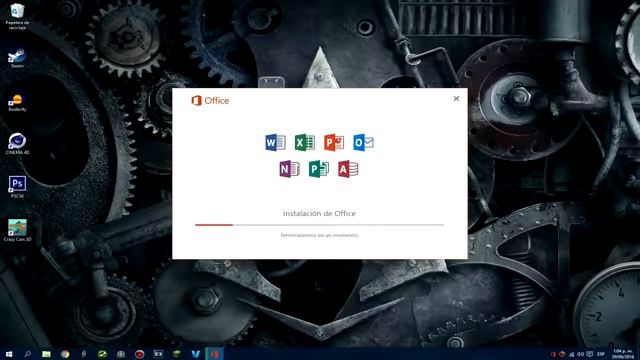Screen dimensions: 640x360
Task: Select the Audacity desktop shortcut
Action: click(x=17, y=102)
